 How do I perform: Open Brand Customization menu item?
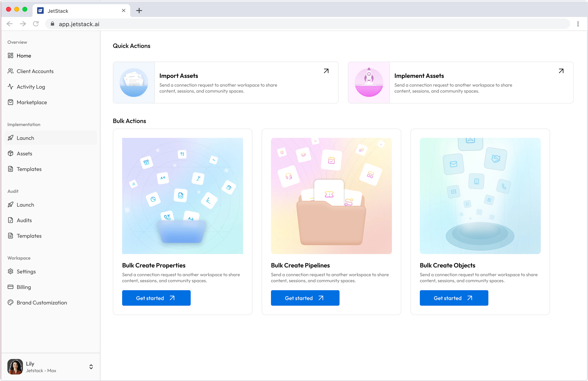(51, 303)
